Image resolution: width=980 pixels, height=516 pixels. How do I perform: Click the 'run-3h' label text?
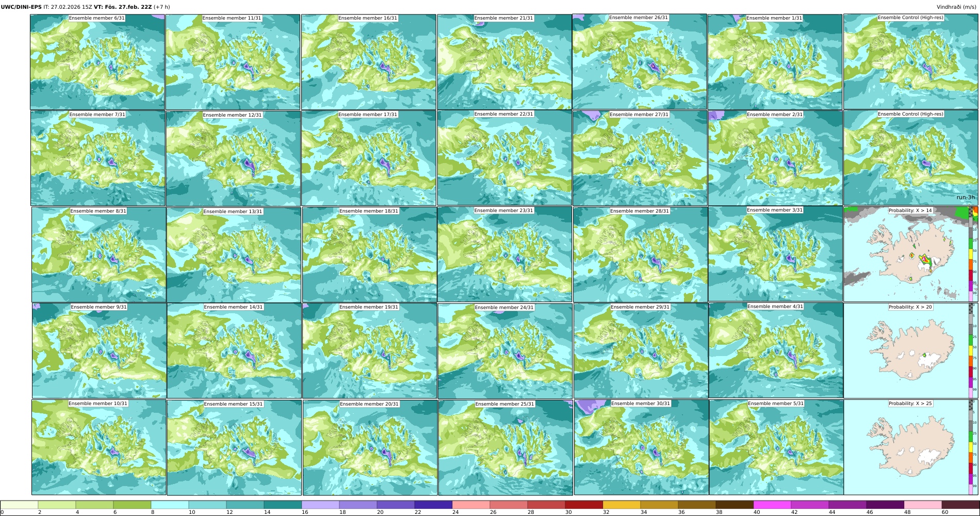(966, 198)
